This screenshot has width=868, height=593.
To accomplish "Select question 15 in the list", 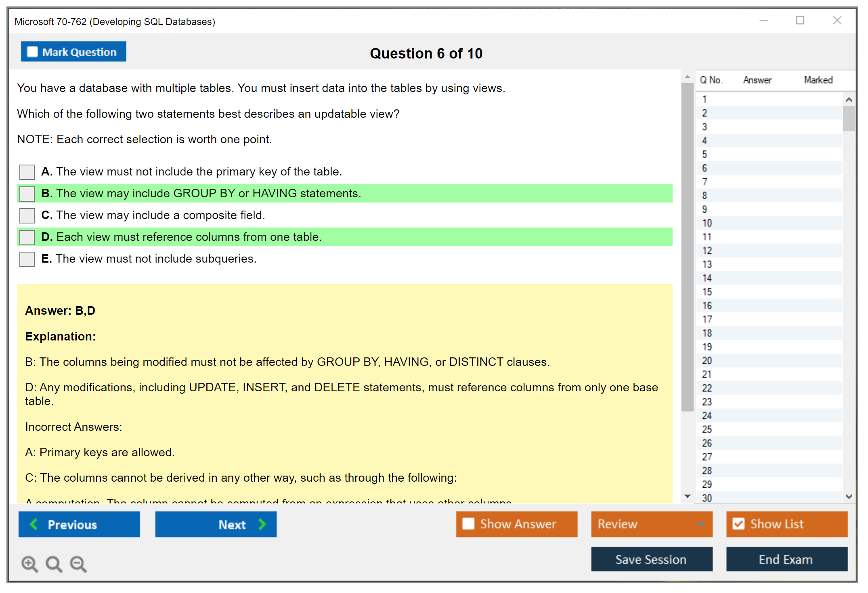I will [707, 292].
